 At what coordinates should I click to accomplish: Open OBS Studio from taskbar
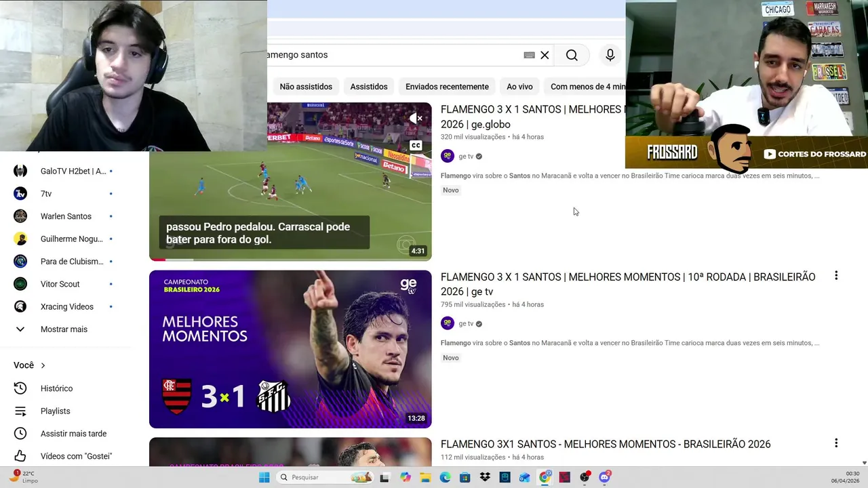[585, 477]
